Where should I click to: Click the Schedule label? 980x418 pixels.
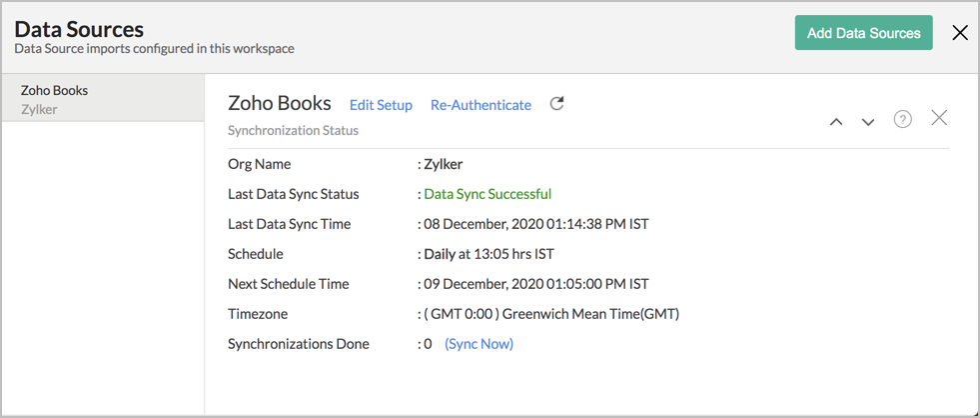coord(255,254)
